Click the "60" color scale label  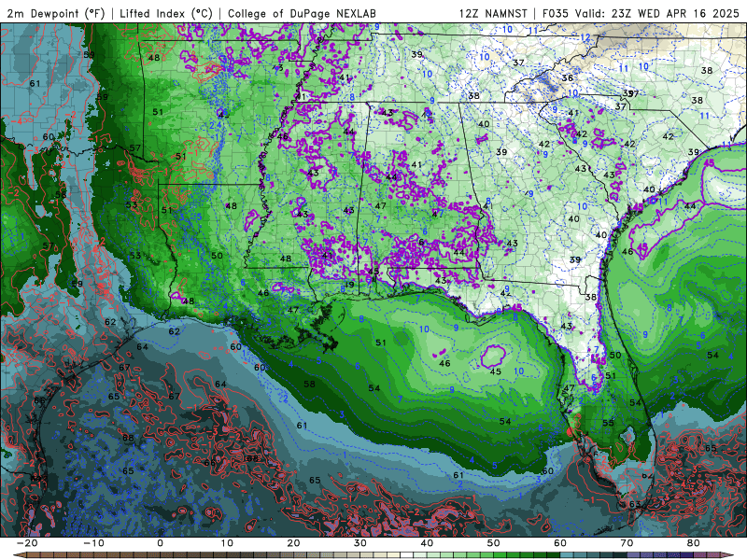[560, 543]
